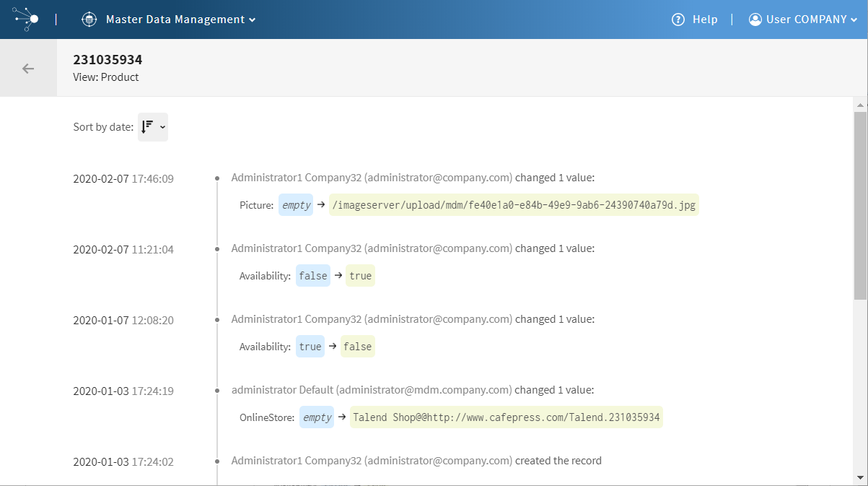The image size is (868, 486).
Task: Click the 2020-01-07 Availability true value
Action: [310, 347]
